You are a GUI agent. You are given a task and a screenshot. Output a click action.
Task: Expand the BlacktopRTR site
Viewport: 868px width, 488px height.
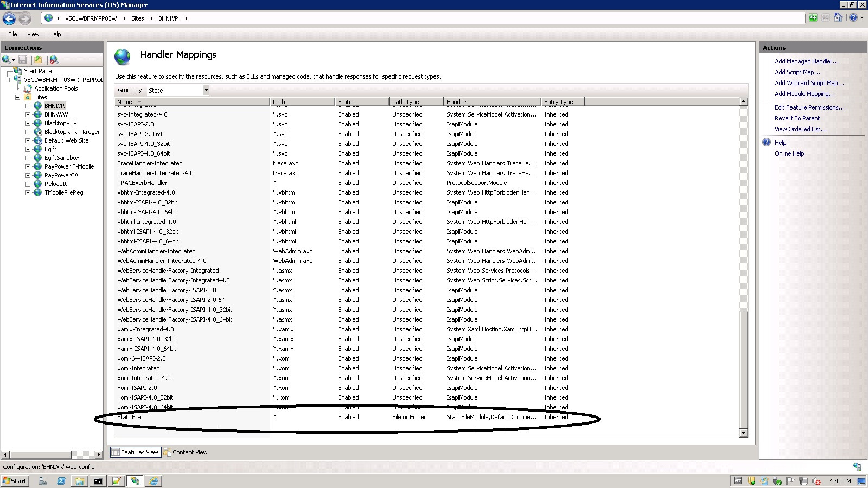click(28, 123)
